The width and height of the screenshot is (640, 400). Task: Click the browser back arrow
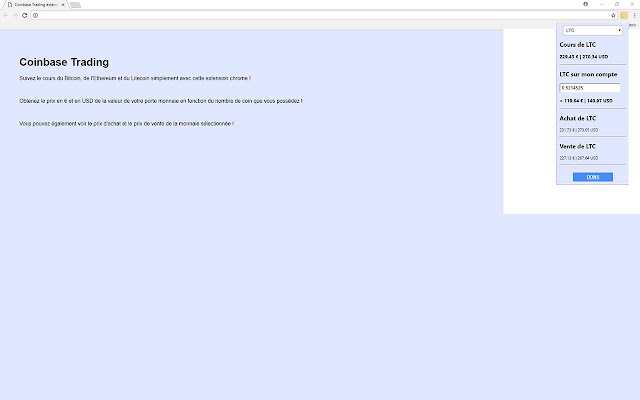pyautogui.click(x=5, y=15)
